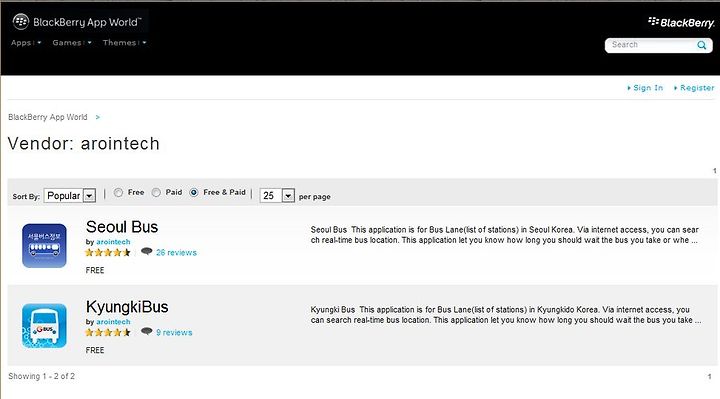Image resolution: width=720 pixels, height=399 pixels.
Task: Click the BlackBerry App World breadcrumb
Action: click(48, 117)
